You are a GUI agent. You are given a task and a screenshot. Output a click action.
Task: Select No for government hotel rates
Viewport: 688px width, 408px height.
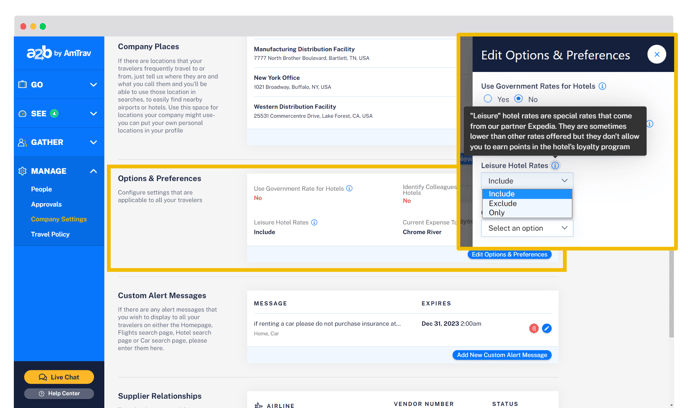[x=518, y=99]
